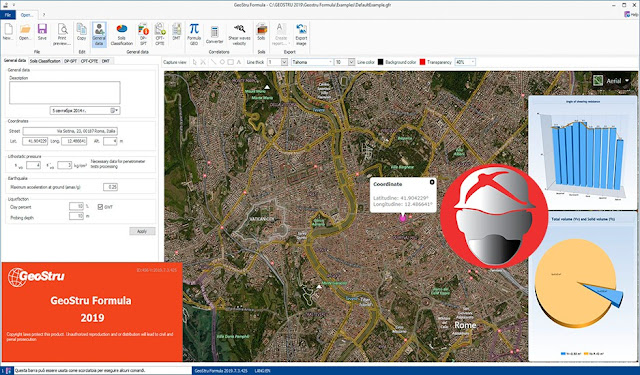
Task: Expand the Line thick dropdown
Action: pos(284,62)
